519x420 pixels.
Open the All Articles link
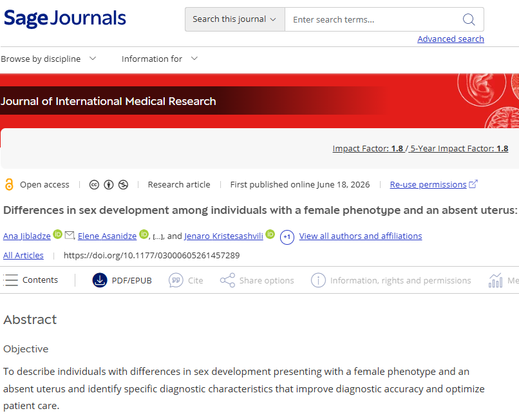point(23,255)
